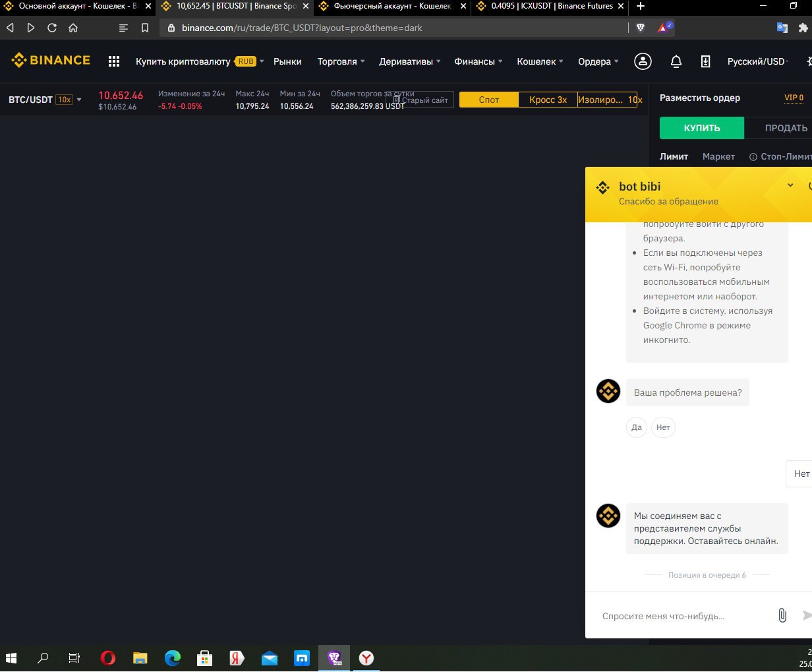Screen dimensions: 812x672
Task: Expand the Кошелек dropdown menu
Action: tap(540, 61)
